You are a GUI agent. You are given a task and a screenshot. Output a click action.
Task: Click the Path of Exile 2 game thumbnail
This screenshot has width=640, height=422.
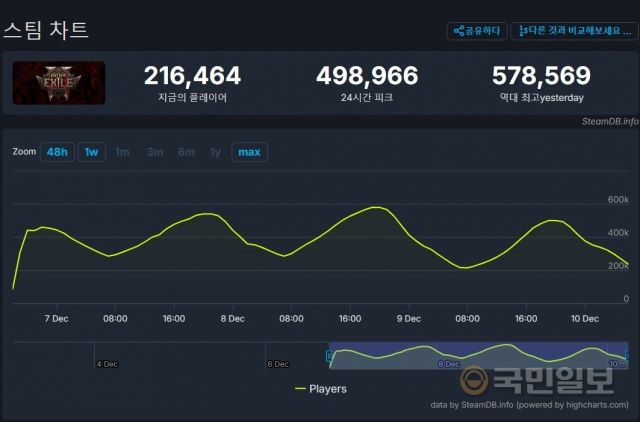tap(59, 83)
